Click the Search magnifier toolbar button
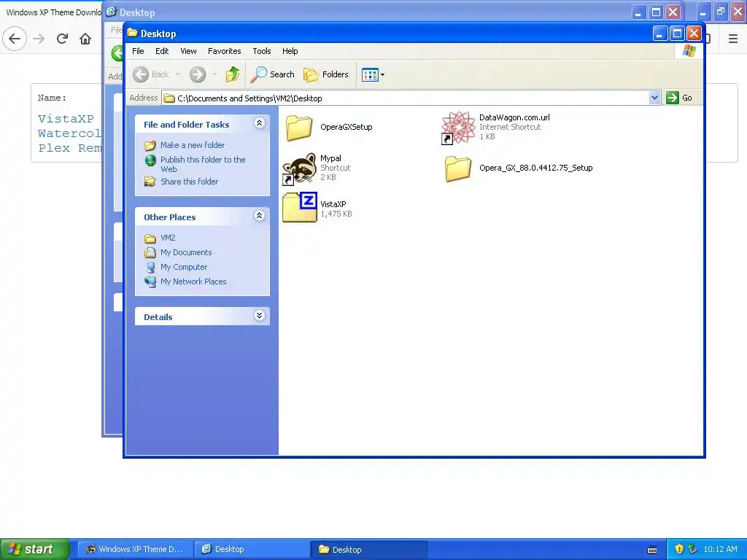The image size is (747, 560). point(273,74)
